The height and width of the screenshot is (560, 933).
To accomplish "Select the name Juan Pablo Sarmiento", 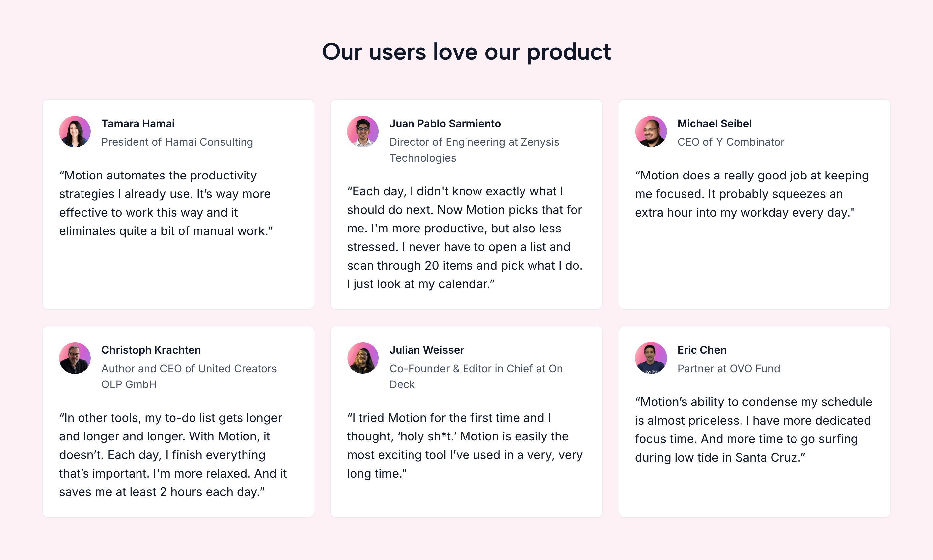I will [445, 124].
